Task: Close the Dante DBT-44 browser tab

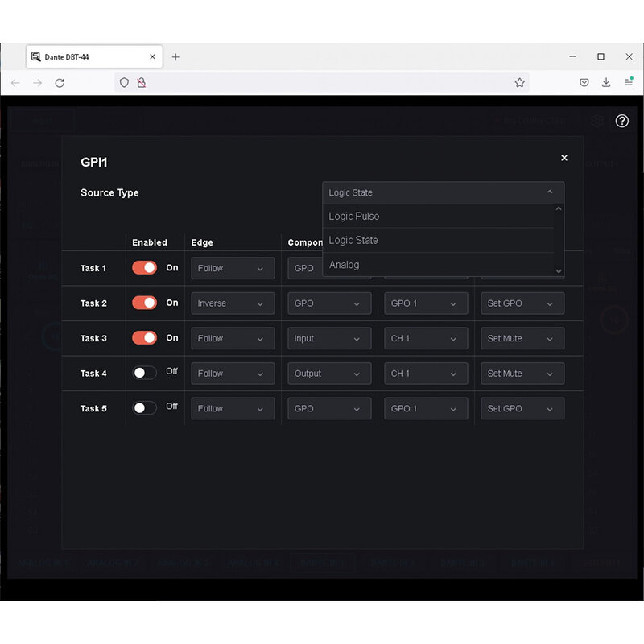Action: coord(152,57)
